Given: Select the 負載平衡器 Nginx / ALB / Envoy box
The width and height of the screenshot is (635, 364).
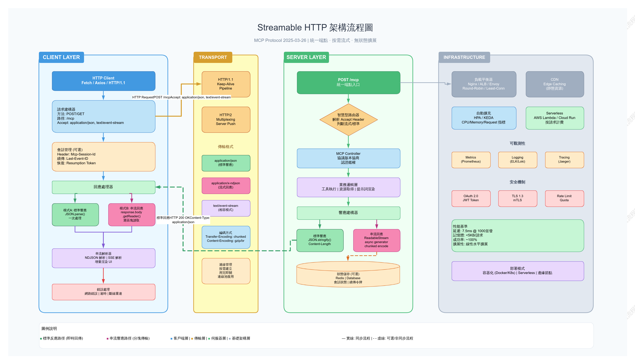Looking at the screenshot, I should [484, 84].
